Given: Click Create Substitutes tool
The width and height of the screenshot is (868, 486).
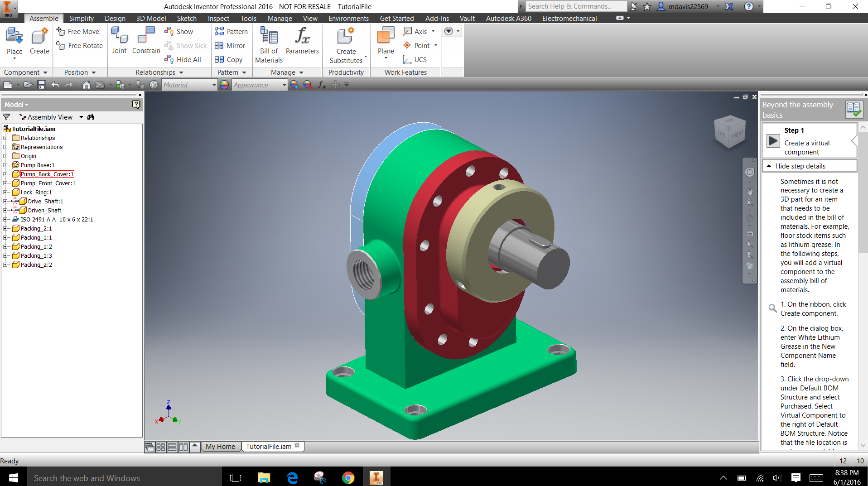Looking at the screenshot, I should pos(346,45).
